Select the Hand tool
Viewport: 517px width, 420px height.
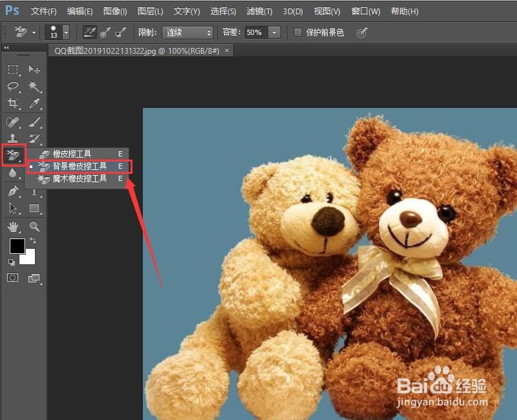click(13, 227)
